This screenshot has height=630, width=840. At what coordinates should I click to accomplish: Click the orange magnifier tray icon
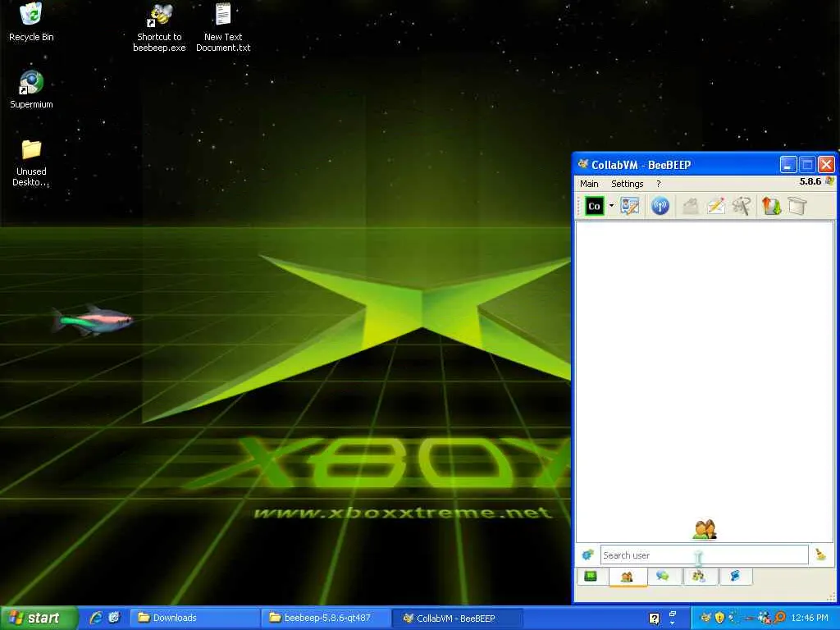(780, 618)
